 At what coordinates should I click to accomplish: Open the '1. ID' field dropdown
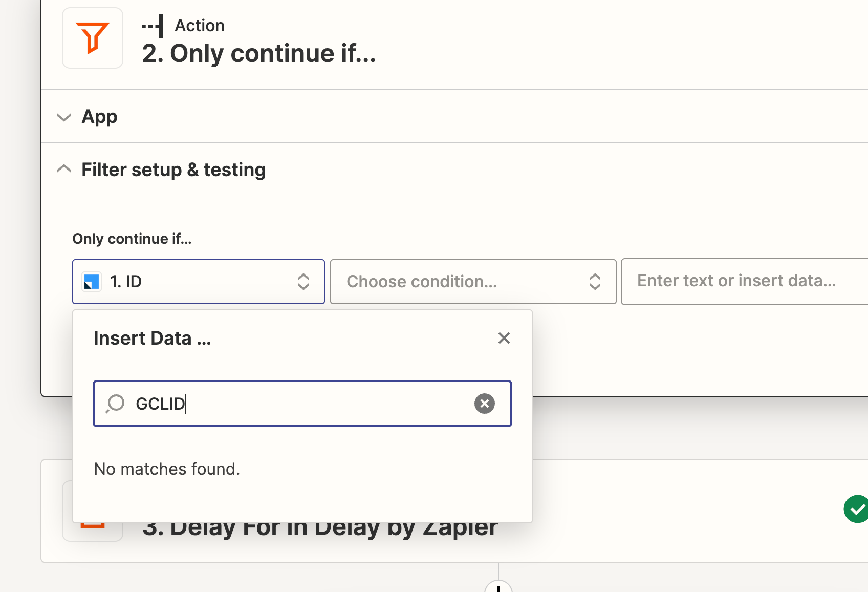(x=199, y=282)
